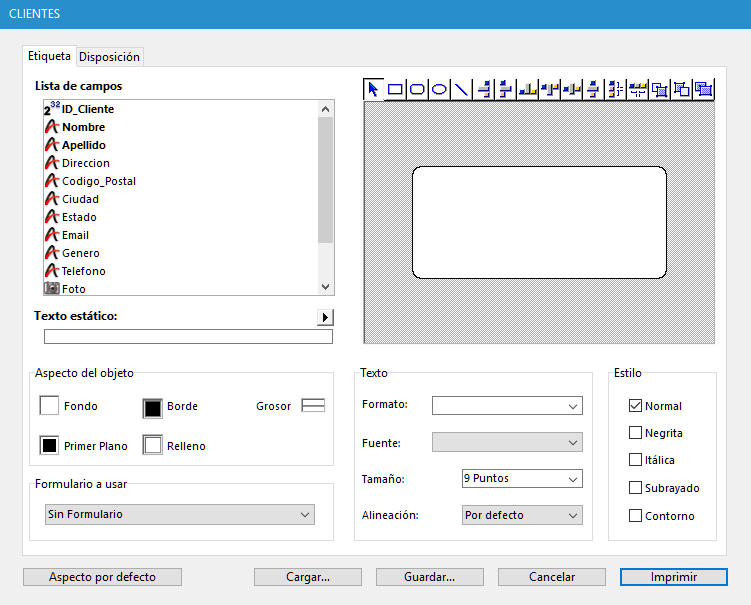Expand the Tamaño 9 Puntos dropdown

pyautogui.click(x=522, y=479)
